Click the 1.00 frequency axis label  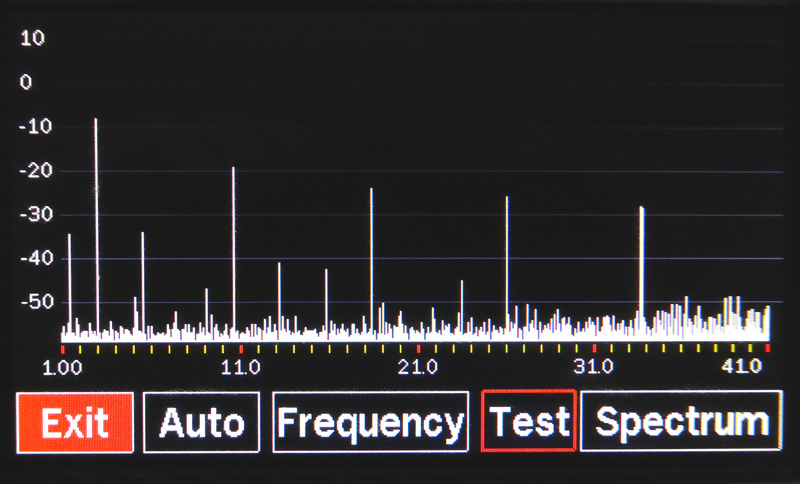tap(62, 367)
